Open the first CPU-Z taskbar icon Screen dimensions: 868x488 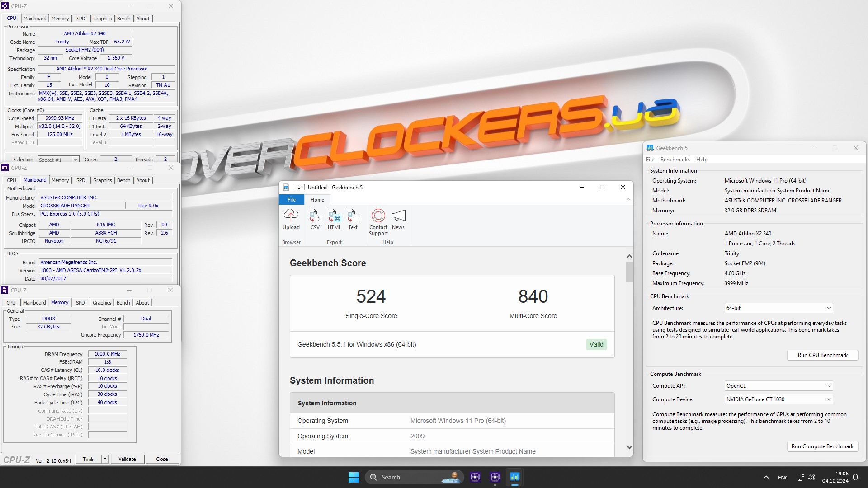pos(475,477)
